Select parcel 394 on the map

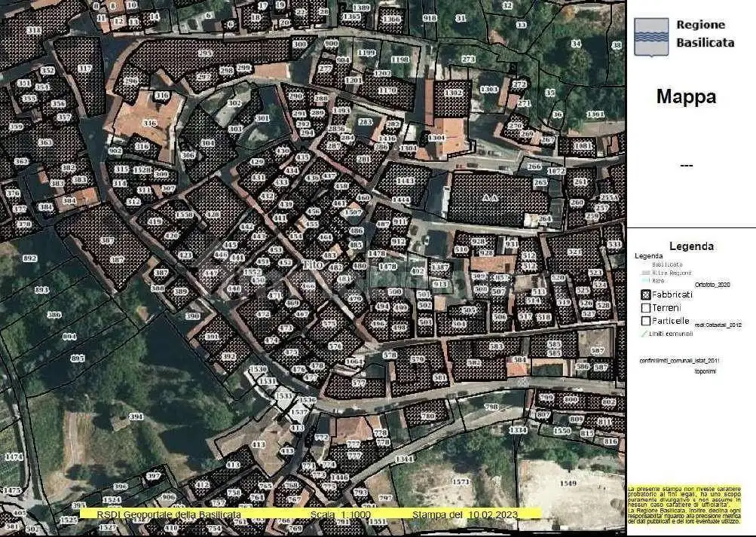pos(136,416)
